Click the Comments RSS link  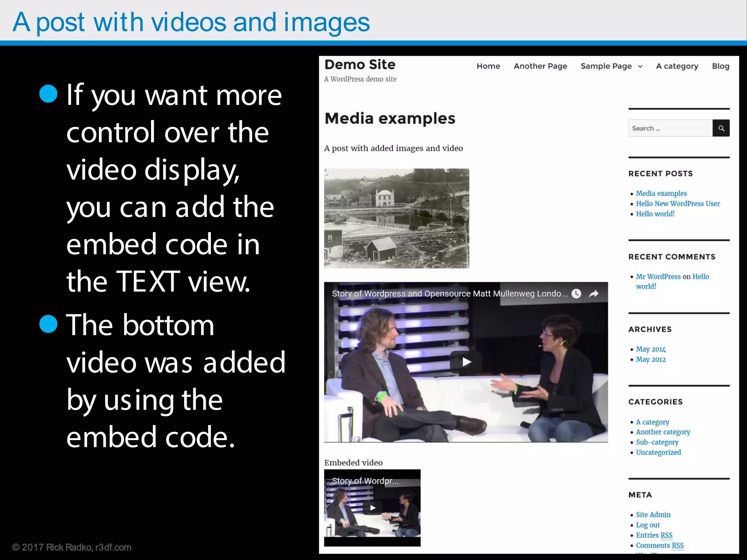click(659, 545)
